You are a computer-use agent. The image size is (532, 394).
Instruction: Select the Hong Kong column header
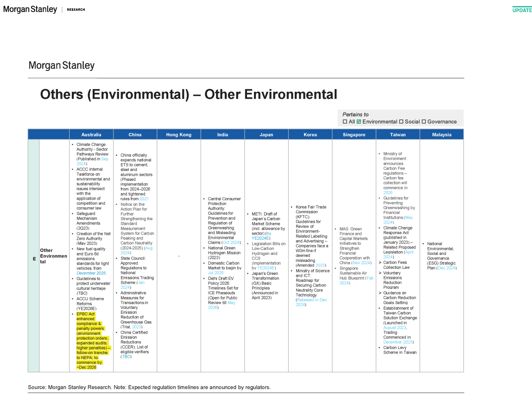click(179, 134)
